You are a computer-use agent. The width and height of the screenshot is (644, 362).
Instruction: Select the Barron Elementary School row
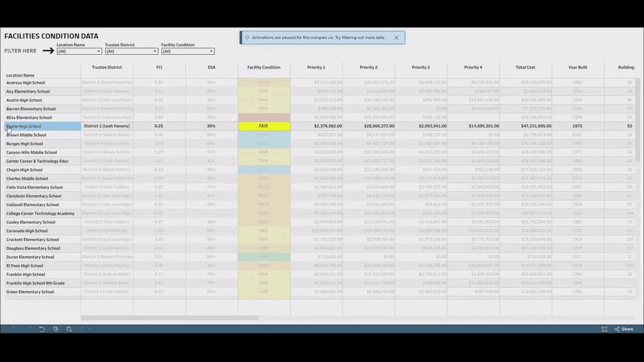31,109
